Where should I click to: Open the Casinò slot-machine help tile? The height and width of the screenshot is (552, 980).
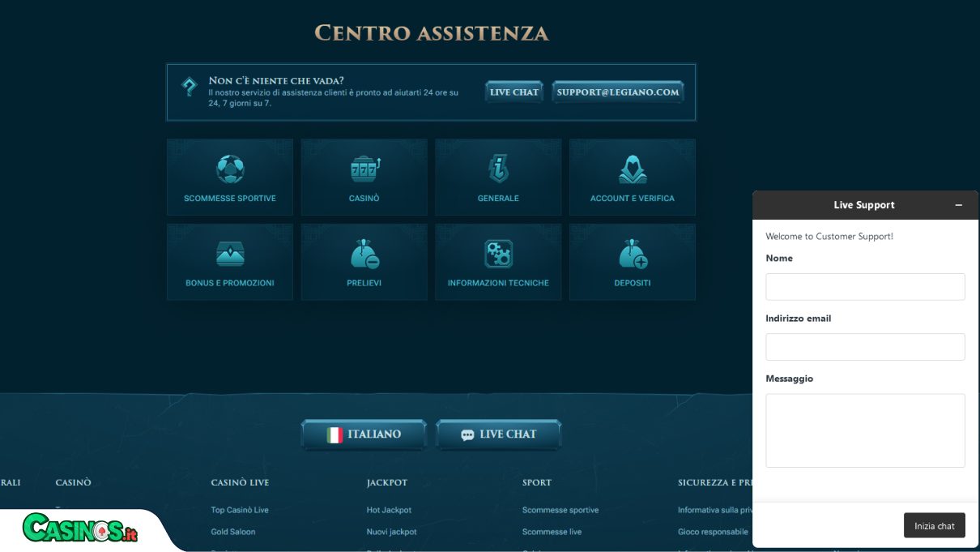pos(364,177)
